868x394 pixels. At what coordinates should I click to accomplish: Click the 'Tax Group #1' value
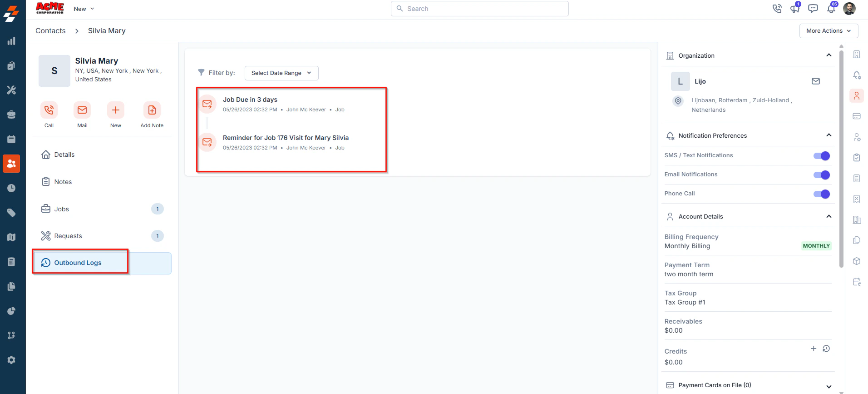(x=685, y=302)
